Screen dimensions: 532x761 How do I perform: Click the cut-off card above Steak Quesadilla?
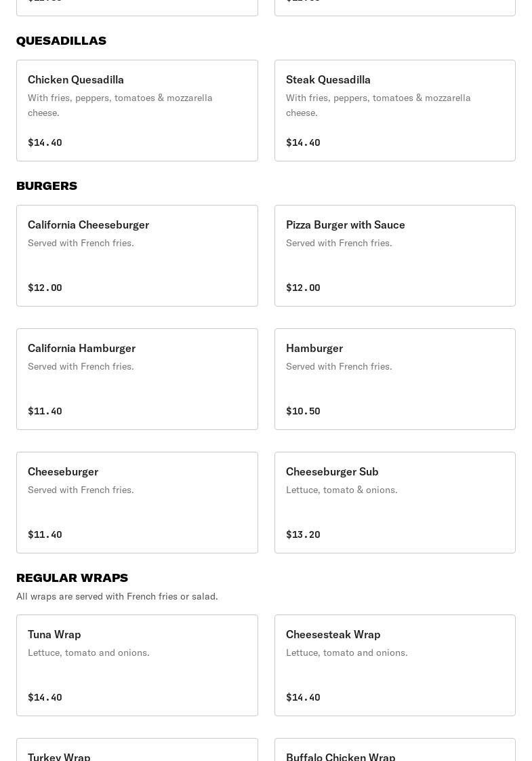pos(394,7)
